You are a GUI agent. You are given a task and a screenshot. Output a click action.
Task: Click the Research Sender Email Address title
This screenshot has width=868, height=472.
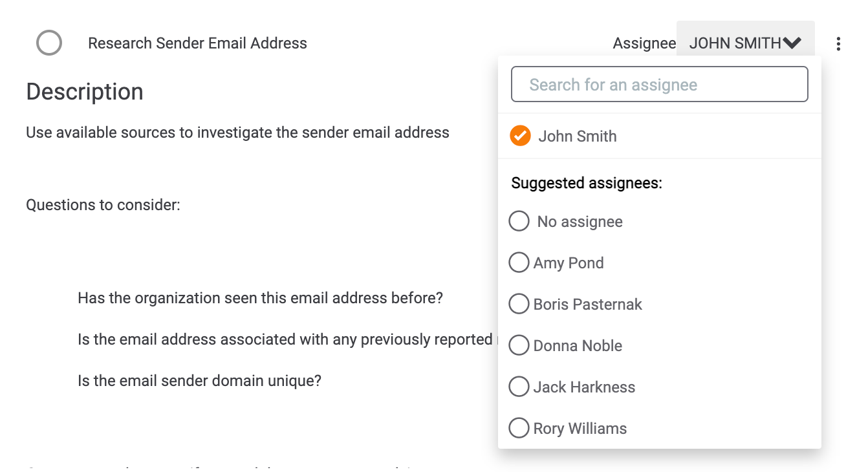(x=197, y=43)
